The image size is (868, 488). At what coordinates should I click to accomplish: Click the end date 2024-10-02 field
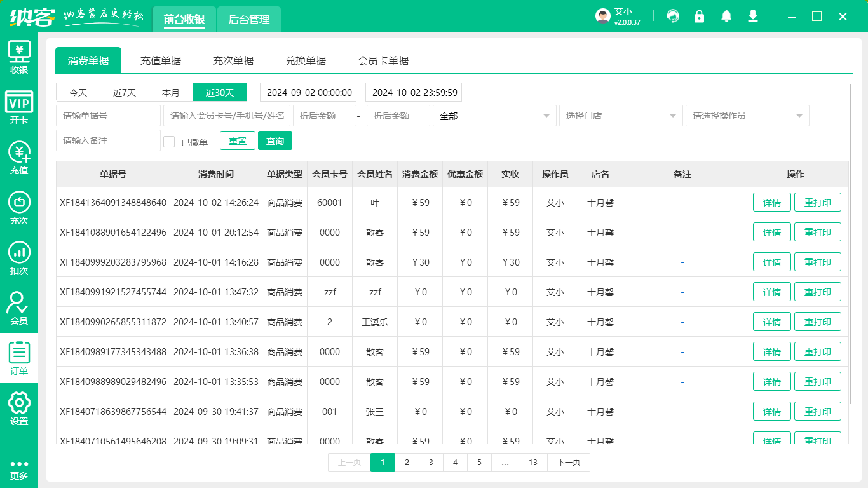pos(414,92)
